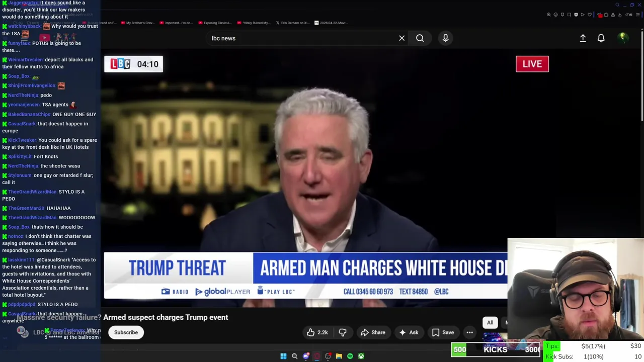This screenshot has height=362, width=644.
Task: Open the emoji picker icon in browser toolbar
Action: coord(555,15)
